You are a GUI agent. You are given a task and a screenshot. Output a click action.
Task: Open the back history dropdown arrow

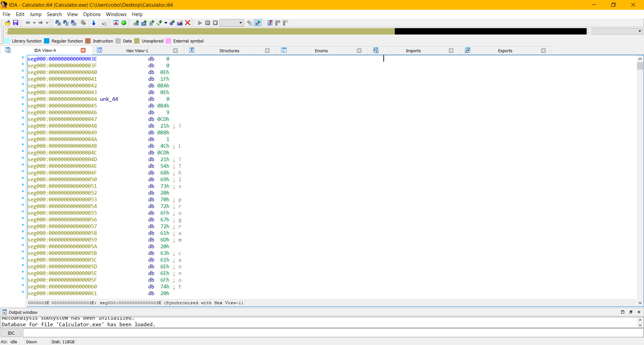point(34,23)
